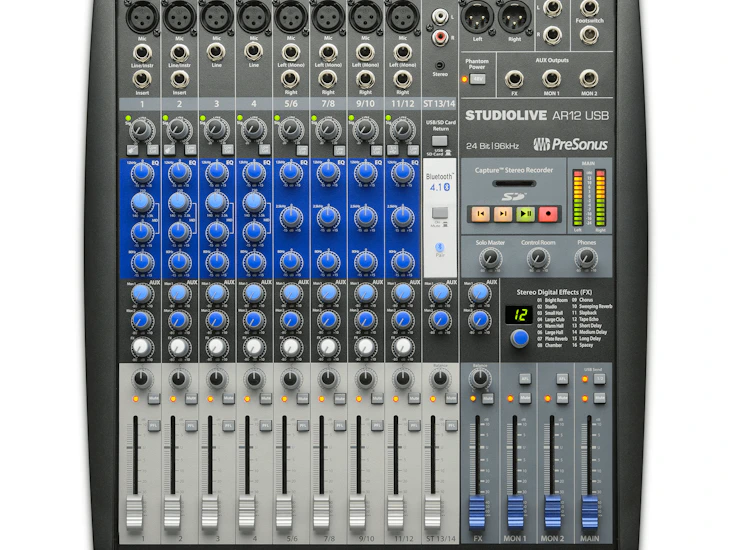Screen dimensions: 732x550
Task: Click the channel 3 pan knob
Action: point(216,379)
